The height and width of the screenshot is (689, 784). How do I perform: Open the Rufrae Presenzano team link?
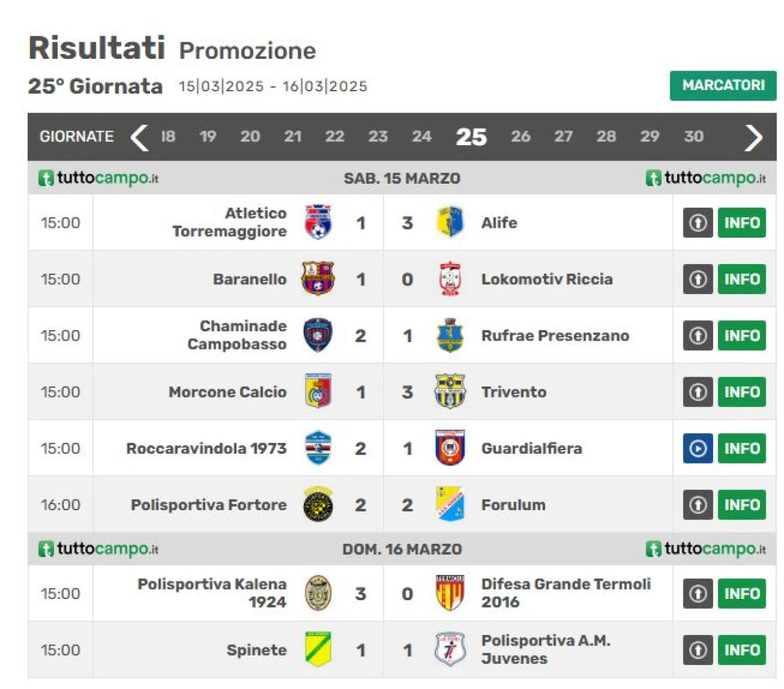coord(555,336)
